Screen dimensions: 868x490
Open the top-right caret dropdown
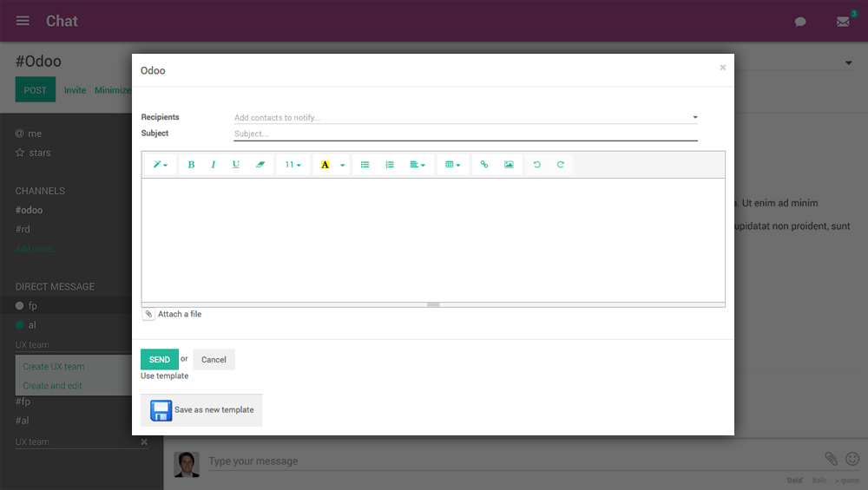pyautogui.click(x=849, y=63)
